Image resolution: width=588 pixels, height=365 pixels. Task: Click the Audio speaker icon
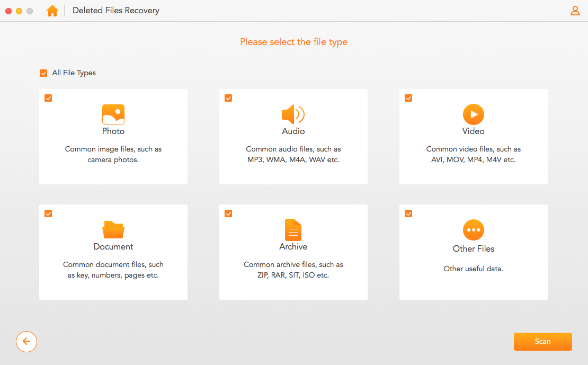coord(293,114)
